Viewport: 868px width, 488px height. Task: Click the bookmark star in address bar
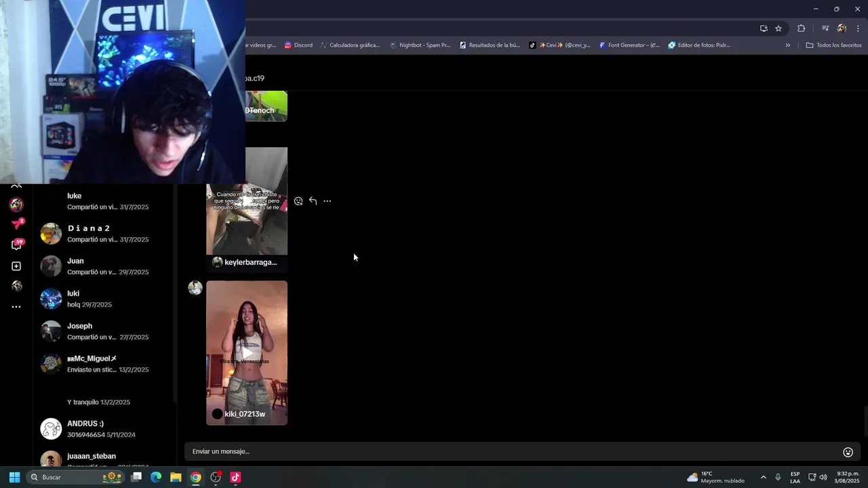pyautogui.click(x=778, y=28)
